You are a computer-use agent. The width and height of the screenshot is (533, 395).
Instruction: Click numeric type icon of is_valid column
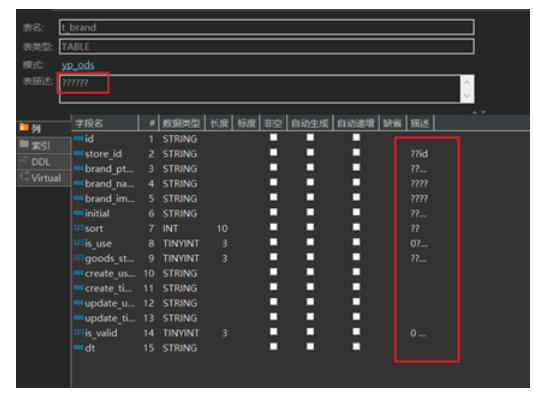(x=79, y=332)
